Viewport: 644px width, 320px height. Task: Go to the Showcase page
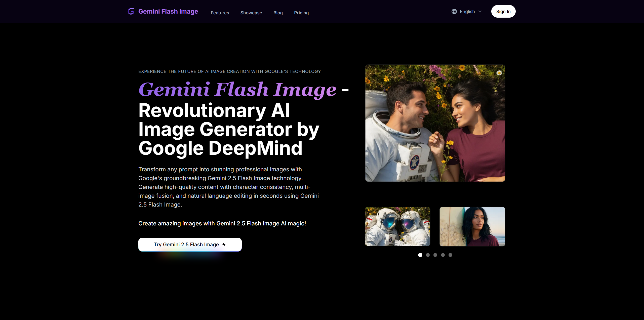[251, 13]
